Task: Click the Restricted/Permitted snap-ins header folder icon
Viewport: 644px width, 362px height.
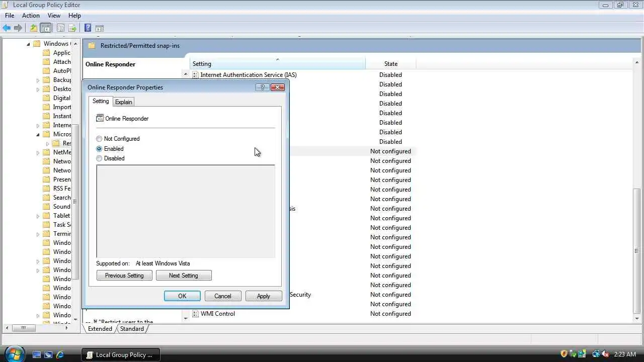Action: click(92, 46)
